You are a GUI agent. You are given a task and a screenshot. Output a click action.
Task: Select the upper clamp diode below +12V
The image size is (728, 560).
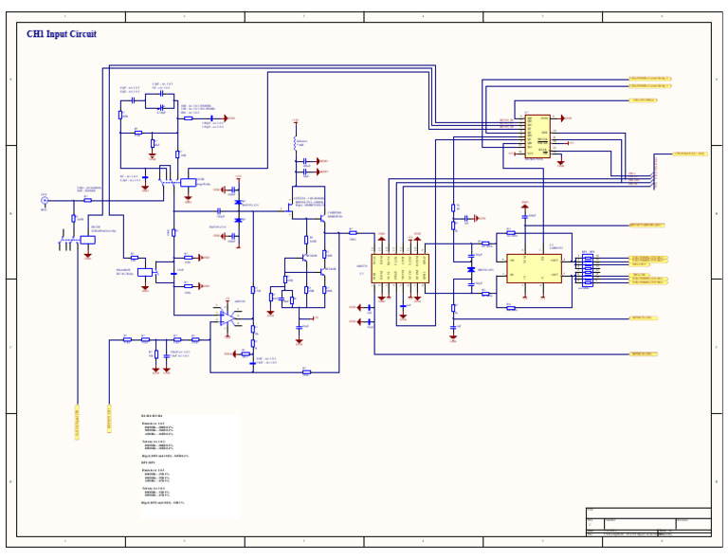(238, 202)
